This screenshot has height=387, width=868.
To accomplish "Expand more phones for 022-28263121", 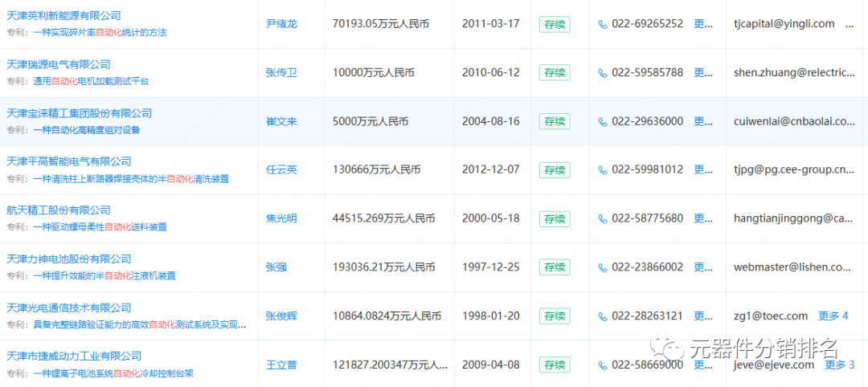I will click(703, 316).
